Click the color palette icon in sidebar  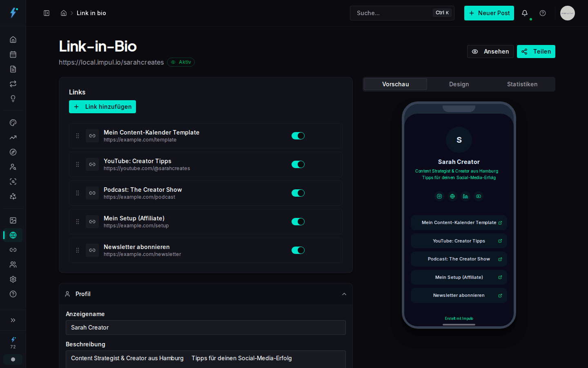[x=13, y=123]
